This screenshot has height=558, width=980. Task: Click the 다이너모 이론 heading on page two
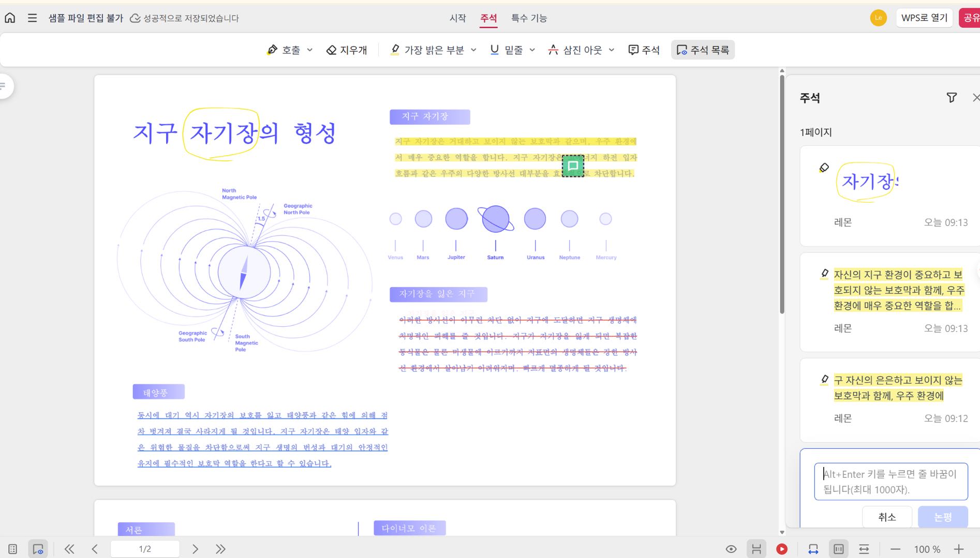(x=409, y=528)
